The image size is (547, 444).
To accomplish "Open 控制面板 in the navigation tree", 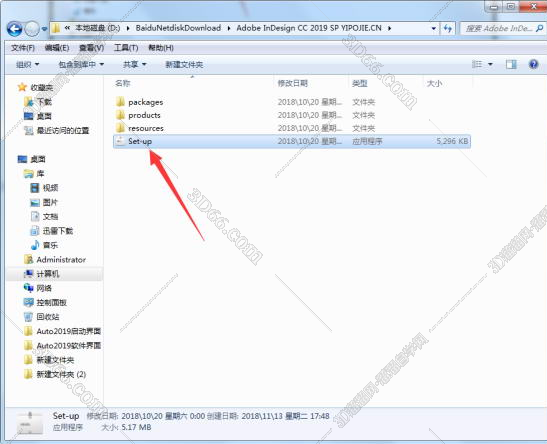I will point(52,303).
